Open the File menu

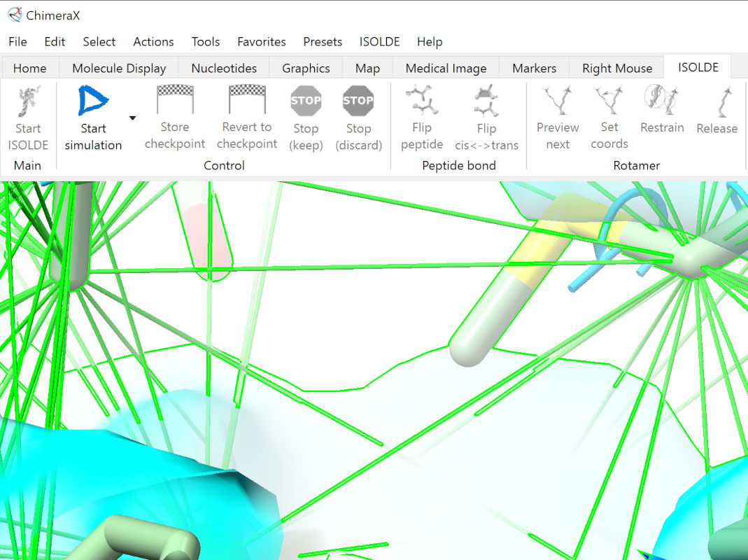(17, 42)
